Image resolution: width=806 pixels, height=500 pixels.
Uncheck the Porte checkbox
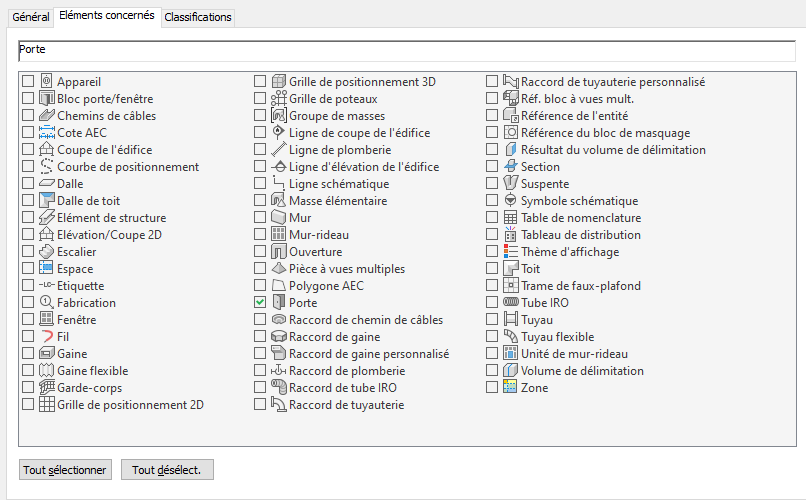tap(260, 303)
